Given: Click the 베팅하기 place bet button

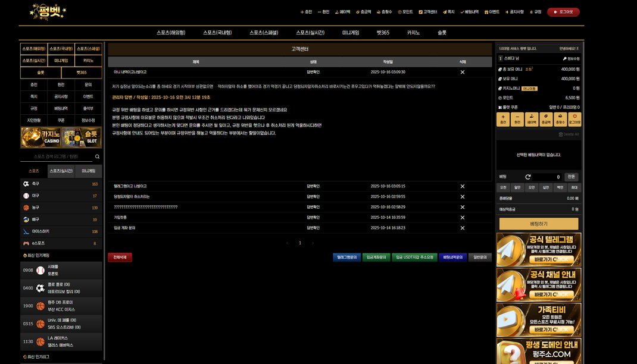Looking at the screenshot, I should [538, 224].
